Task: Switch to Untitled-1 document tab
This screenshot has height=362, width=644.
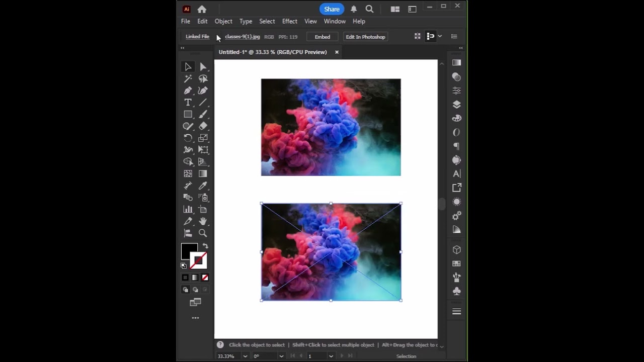Action: coord(273,52)
